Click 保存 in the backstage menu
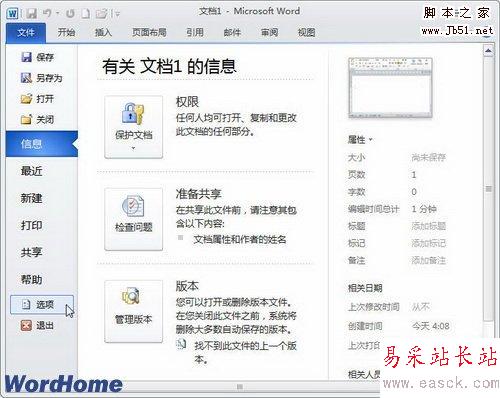 [37, 57]
